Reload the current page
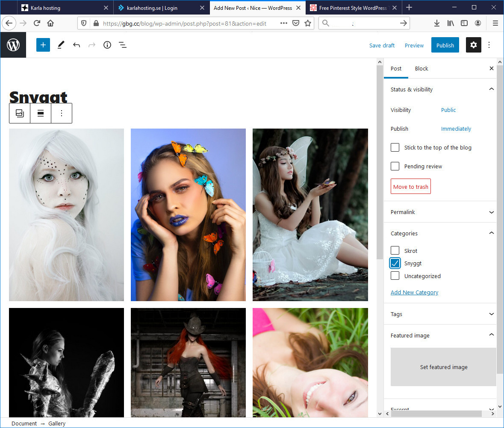The height and width of the screenshot is (428, 504). (37, 23)
